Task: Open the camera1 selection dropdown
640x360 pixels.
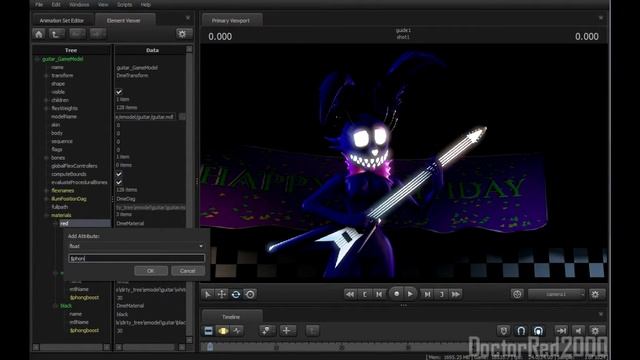Action: point(556,294)
